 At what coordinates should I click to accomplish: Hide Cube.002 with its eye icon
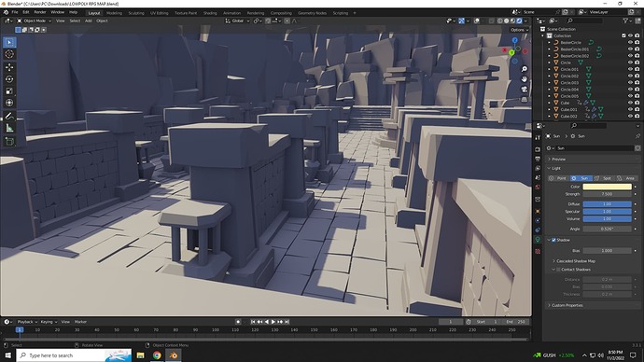click(630, 116)
